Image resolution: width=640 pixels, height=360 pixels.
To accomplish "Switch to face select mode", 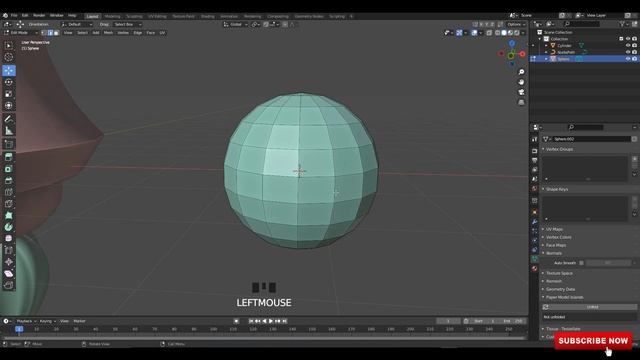I will (x=56, y=33).
